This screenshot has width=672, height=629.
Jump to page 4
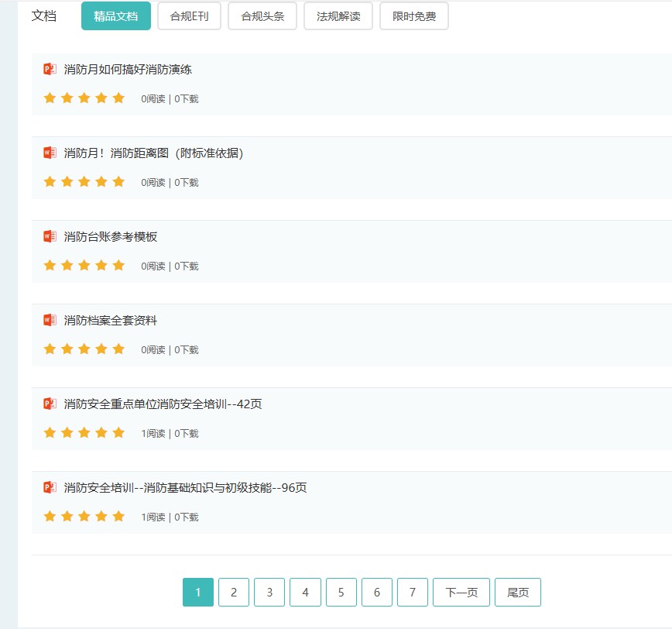coord(305,592)
